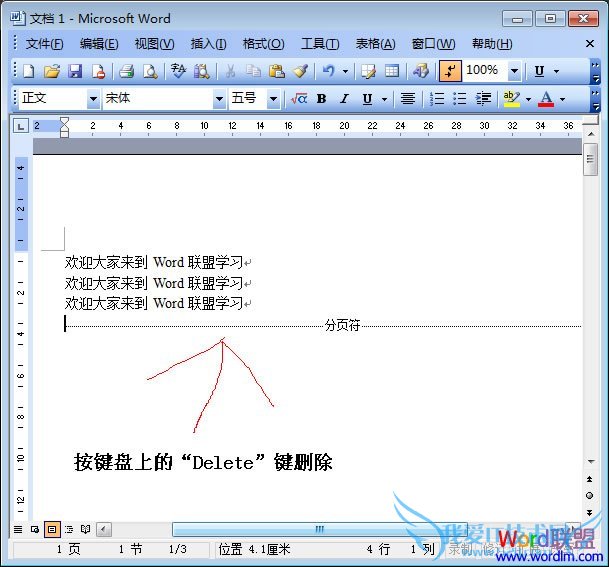Open the zoom percentage dropdown arrow
Image resolution: width=609 pixels, height=567 pixels.
click(x=514, y=71)
